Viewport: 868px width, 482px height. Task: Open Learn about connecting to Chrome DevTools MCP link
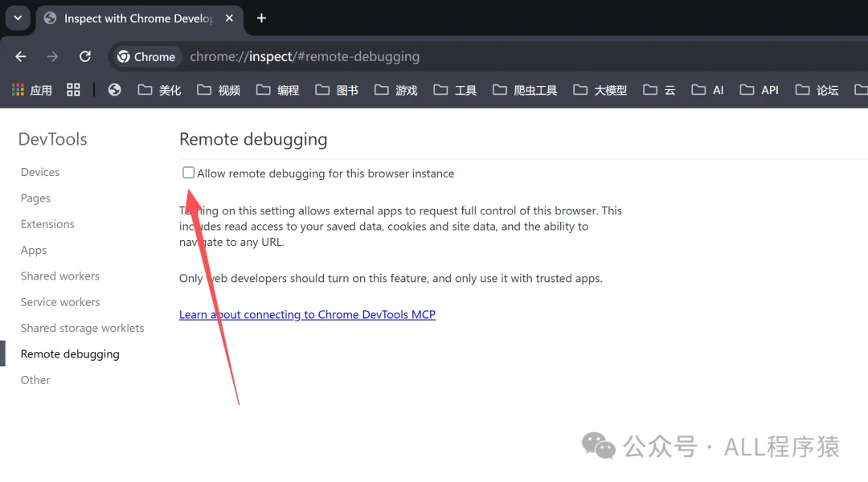pyautogui.click(x=307, y=314)
